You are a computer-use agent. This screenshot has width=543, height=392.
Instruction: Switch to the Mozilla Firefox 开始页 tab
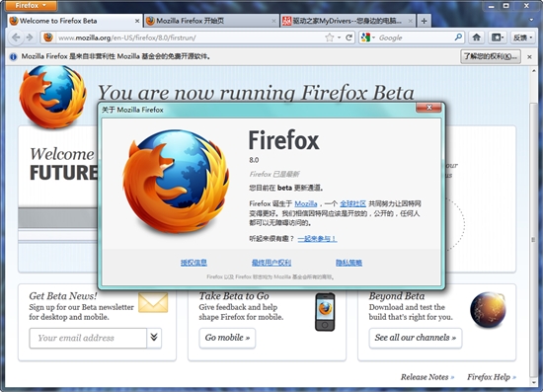tap(211, 21)
